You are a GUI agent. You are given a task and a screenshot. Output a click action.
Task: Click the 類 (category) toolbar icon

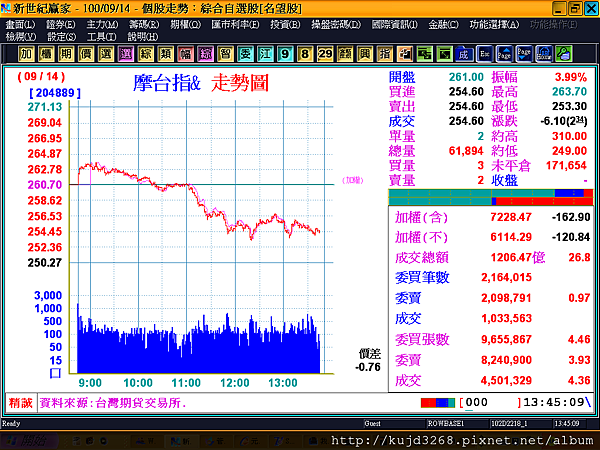coord(165,54)
